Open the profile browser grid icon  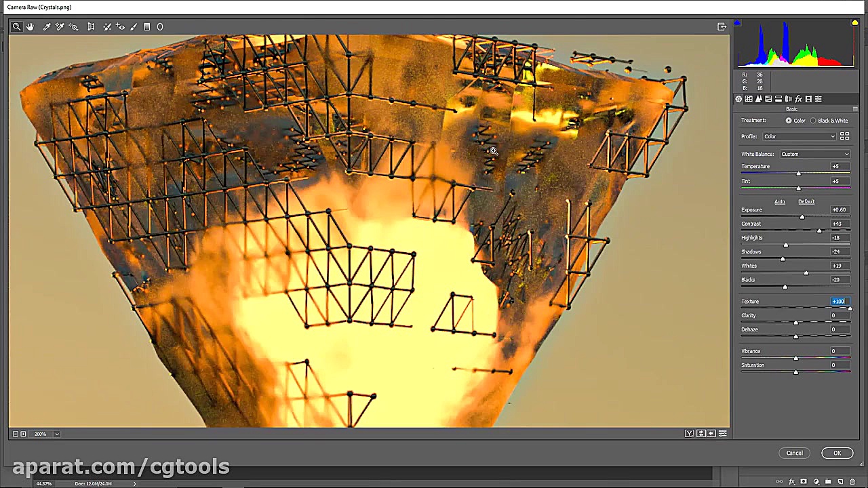tap(845, 137)
